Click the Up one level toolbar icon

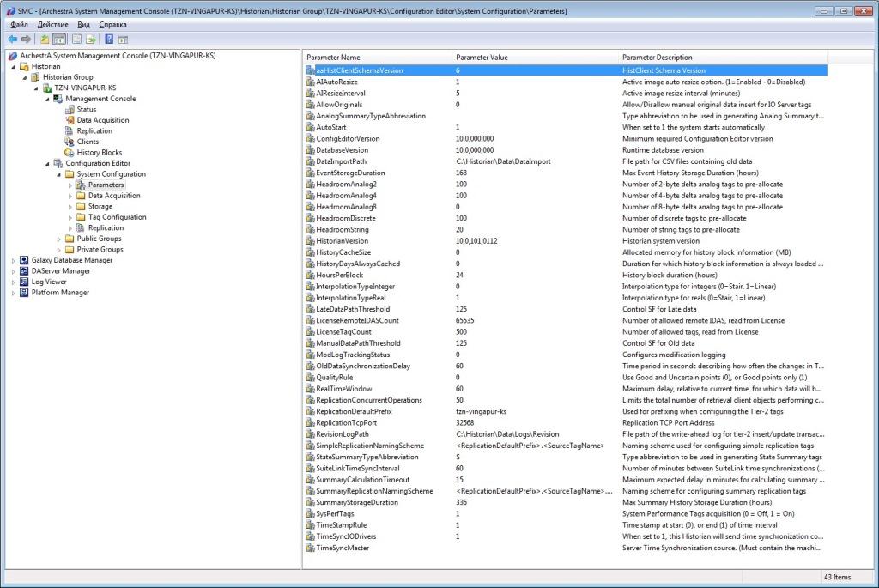coord(44,39)
